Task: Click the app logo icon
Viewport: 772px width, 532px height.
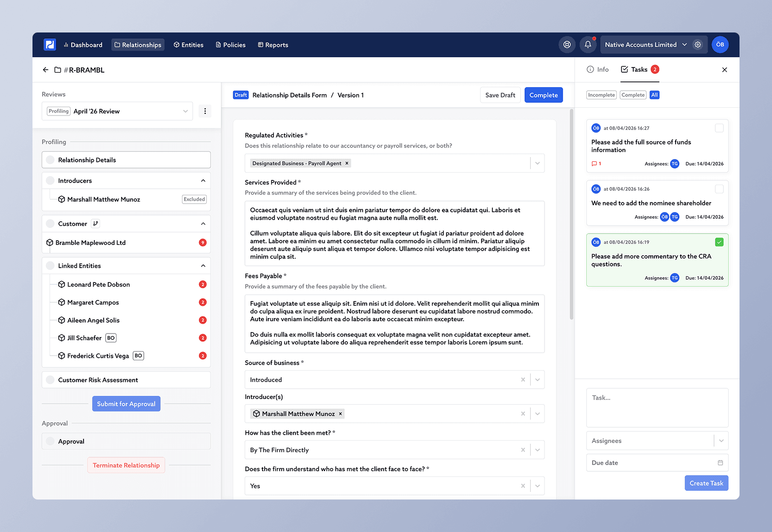Action: click(x=50, y=45)
